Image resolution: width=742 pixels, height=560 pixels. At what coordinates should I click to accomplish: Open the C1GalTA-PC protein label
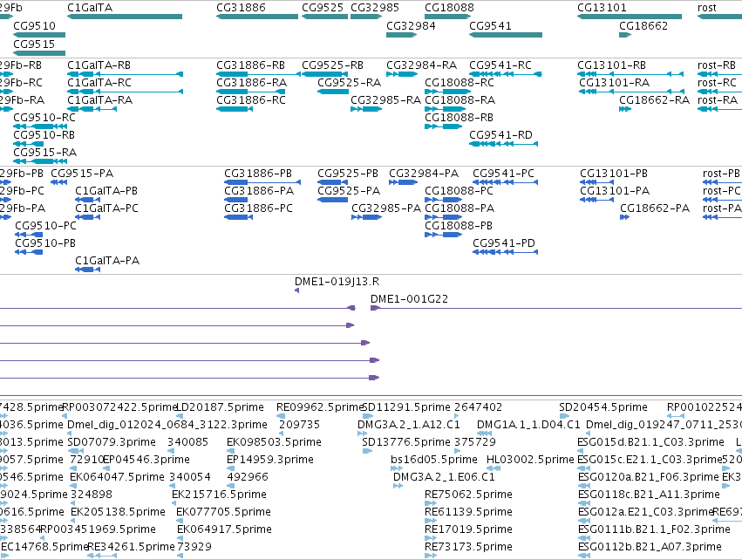(107, 208)
